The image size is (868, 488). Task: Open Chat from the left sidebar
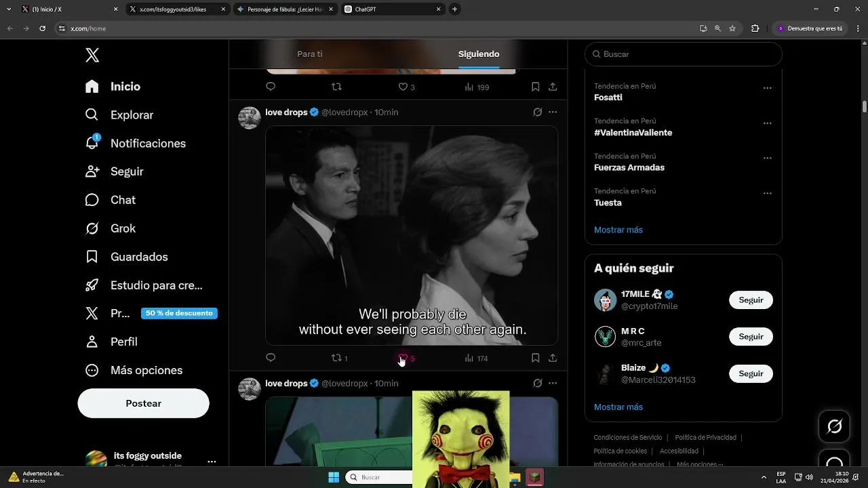pyautogui.click(x=110, y=200)
